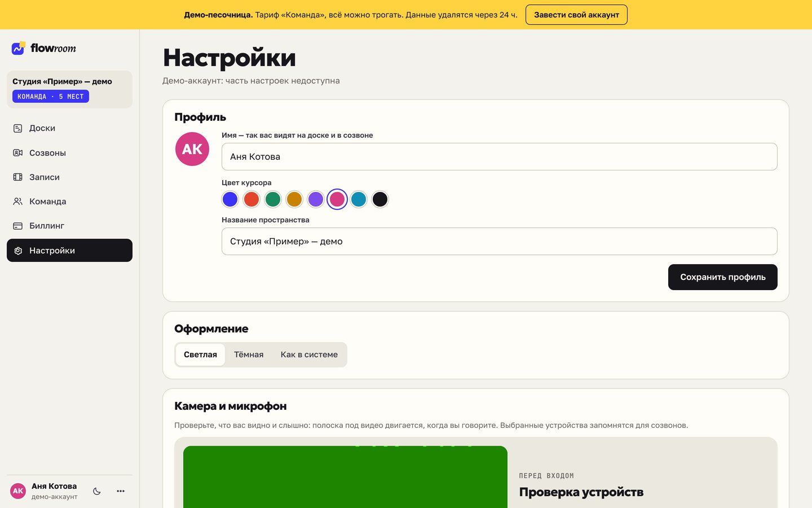
Task: Click the Цвет курсора label
Action: click(246, 183)
